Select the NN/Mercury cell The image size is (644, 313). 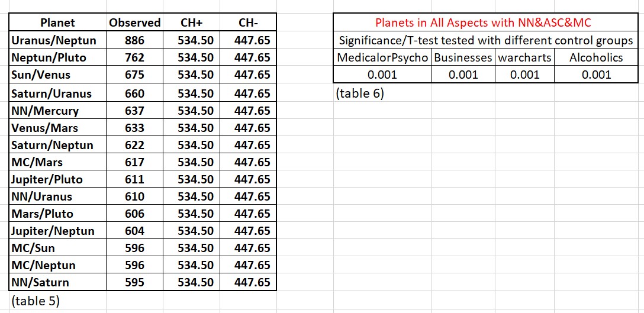pos(57,111)
